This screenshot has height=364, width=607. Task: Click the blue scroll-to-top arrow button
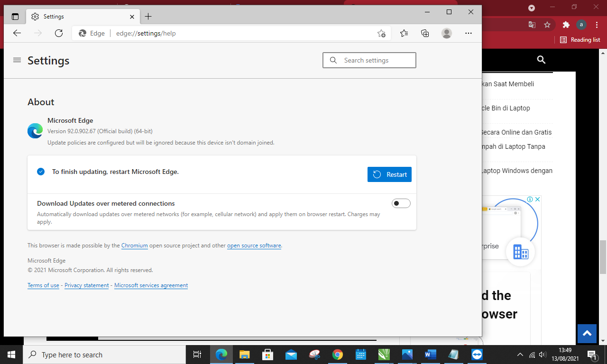point(587,334)
